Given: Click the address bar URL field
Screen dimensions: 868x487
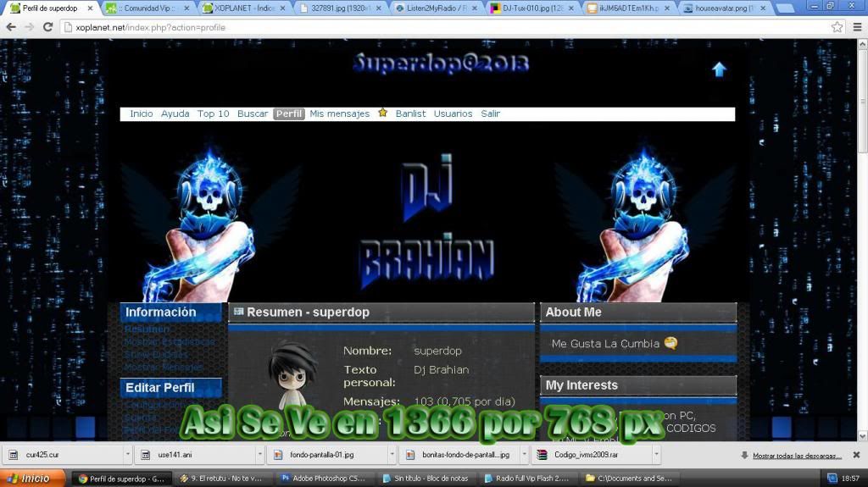Looking at the screenshot, I should point(442,27).
